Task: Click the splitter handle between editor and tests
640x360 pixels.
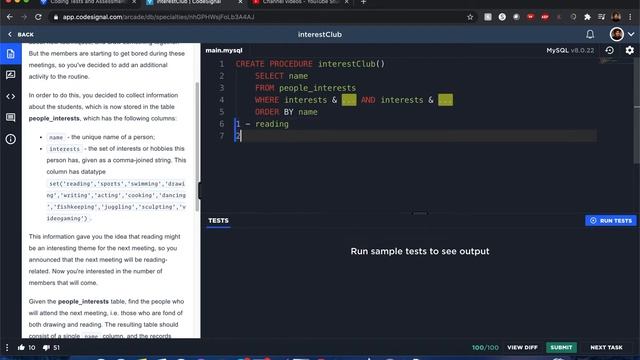Action: coord(420,213)
